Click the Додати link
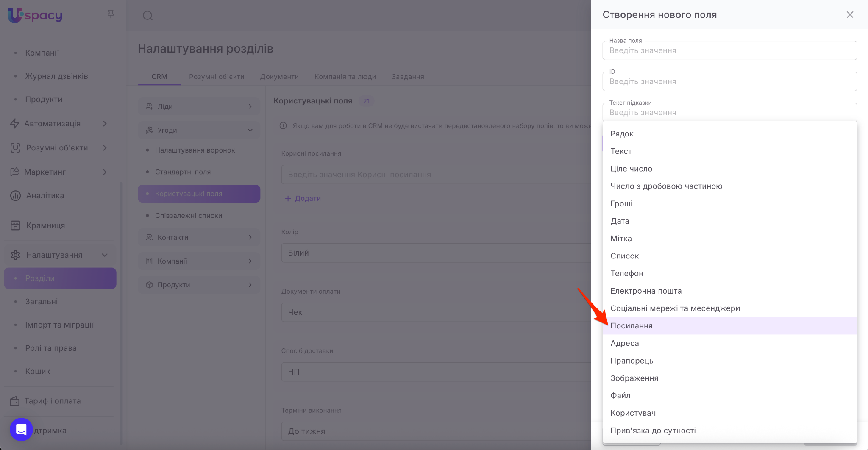 tap(303, 198)
